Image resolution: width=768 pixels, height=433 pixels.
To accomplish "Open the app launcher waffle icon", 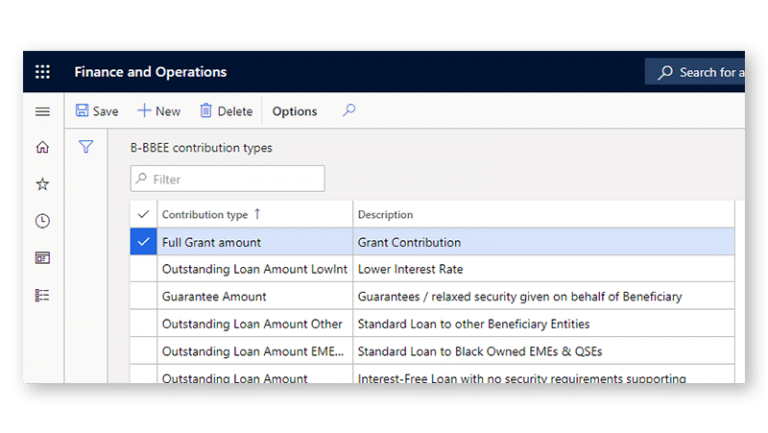I will tap(42, 72).
